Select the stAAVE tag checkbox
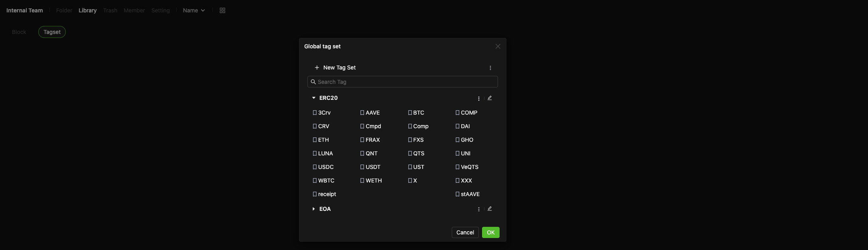This screenshot has width=868, height=250. (457, 194)
